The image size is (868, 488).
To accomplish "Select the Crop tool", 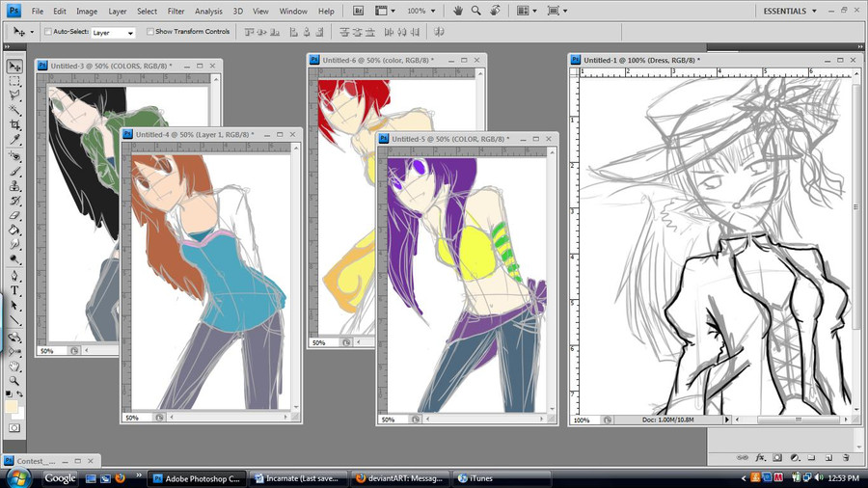I will point(14,125).
